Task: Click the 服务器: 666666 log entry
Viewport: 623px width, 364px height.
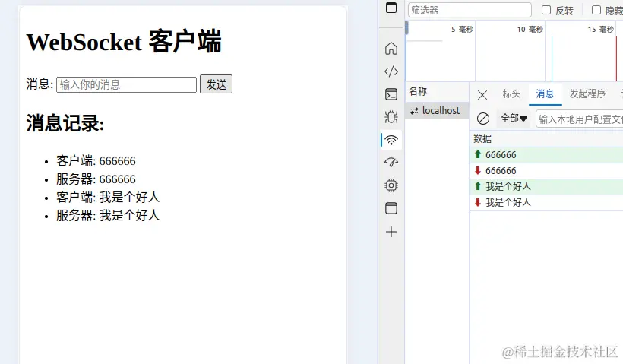Action: coord(96,179)
